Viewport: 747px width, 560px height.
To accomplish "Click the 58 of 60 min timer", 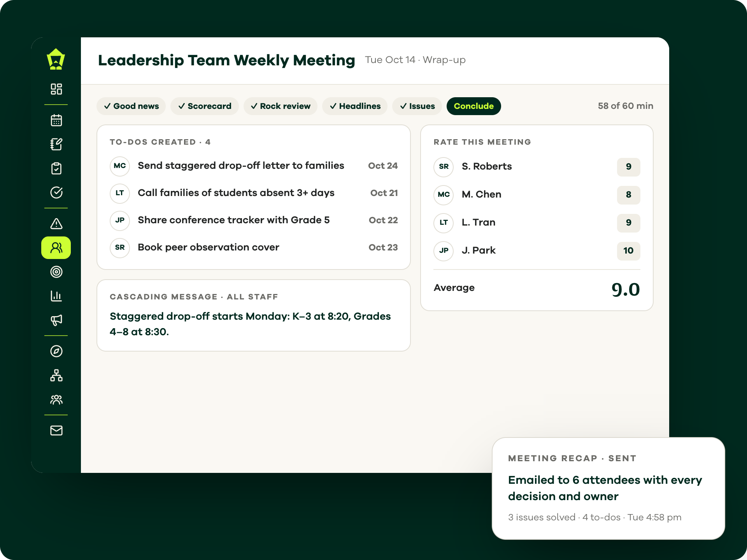I will pos(626,106).
